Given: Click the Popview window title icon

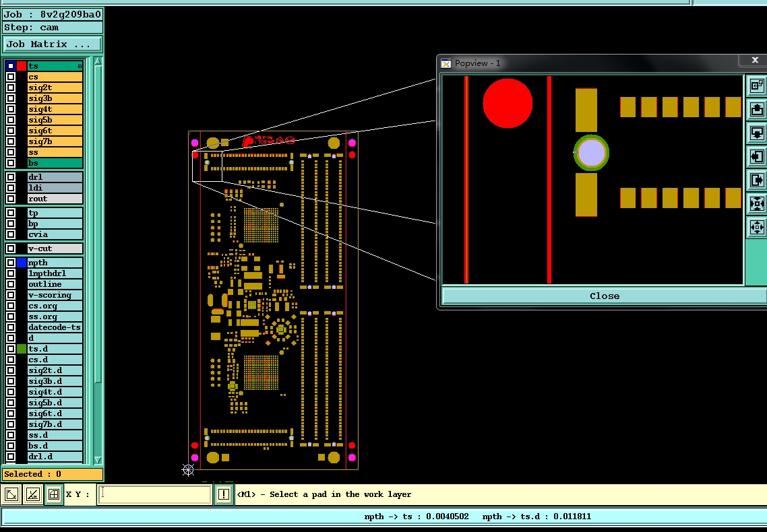Looking at the screenshot, I should [446, 63].
